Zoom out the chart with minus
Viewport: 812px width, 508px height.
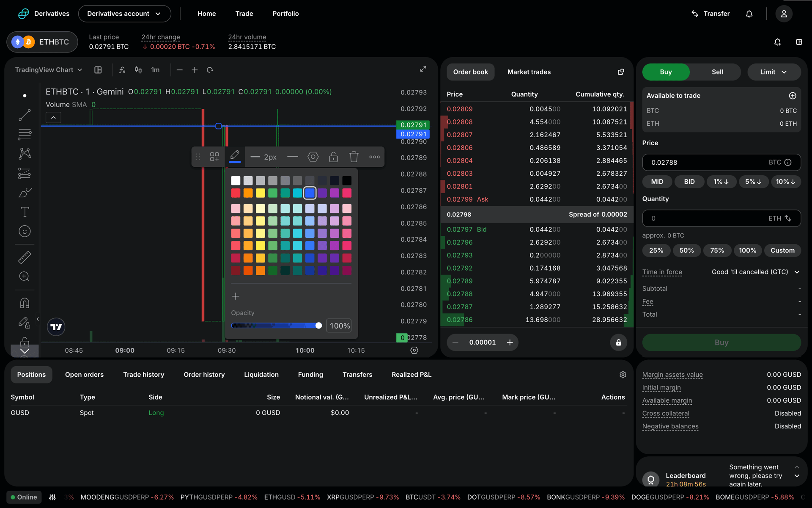(180, 70)
